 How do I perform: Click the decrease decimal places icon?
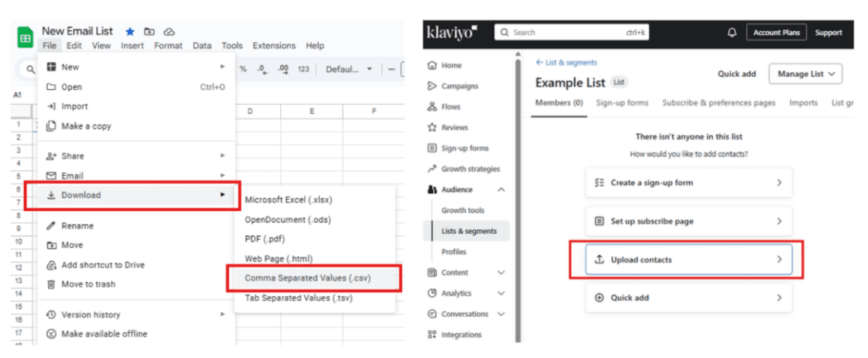click(262, 69)
